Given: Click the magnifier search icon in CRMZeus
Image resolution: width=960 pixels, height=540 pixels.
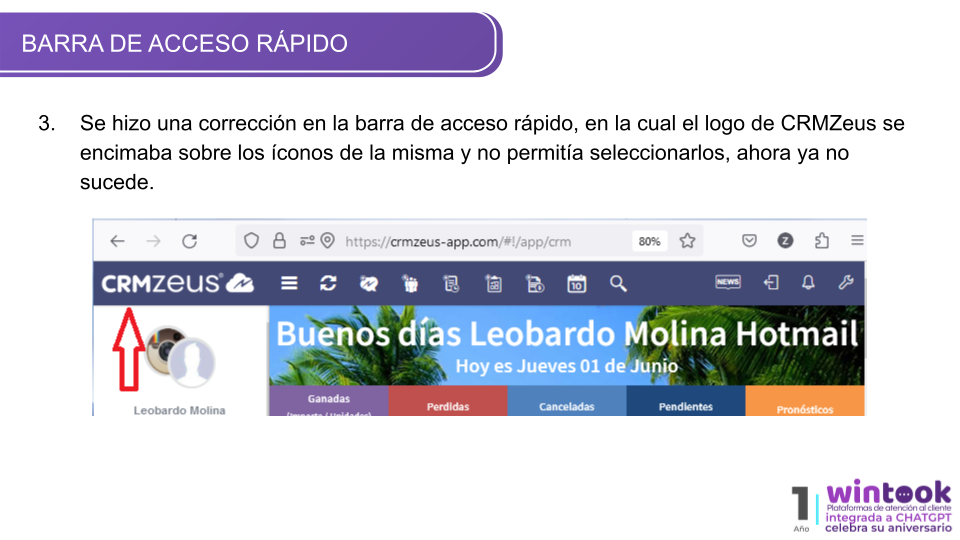Looking at the screenshot, I should coord(618,283).
